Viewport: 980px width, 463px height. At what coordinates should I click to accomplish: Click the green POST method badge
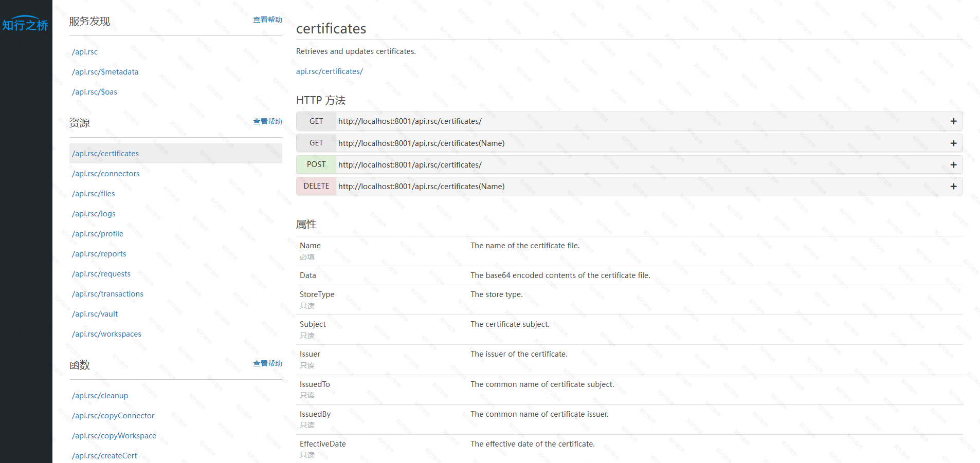click(316, 164)
